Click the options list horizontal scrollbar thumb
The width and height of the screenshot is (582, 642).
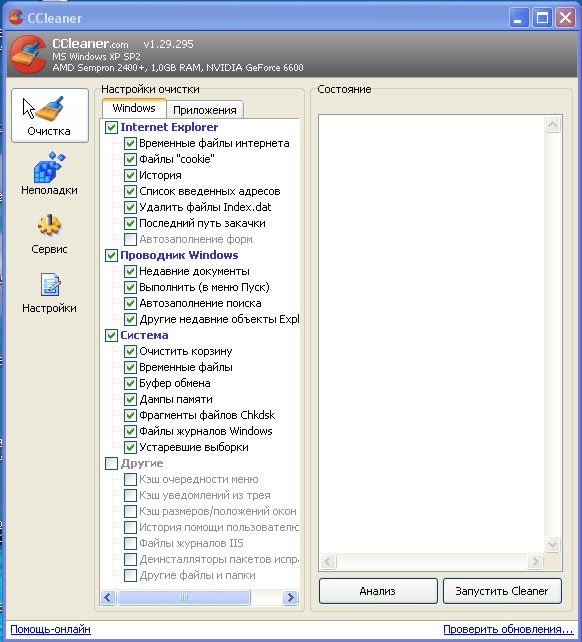point(183,597)
